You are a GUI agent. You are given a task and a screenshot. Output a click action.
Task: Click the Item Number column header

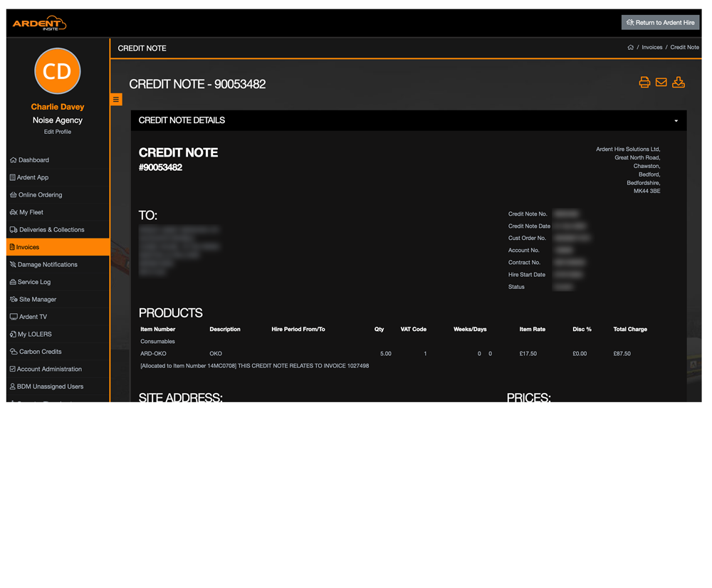(x=157, y=329)
